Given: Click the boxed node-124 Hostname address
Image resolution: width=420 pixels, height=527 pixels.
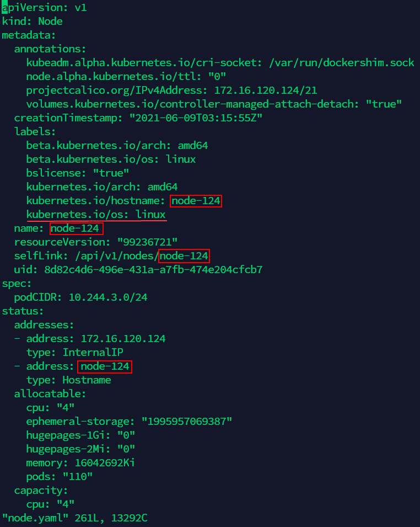Looking at the screenshot, I should (105, 366).
